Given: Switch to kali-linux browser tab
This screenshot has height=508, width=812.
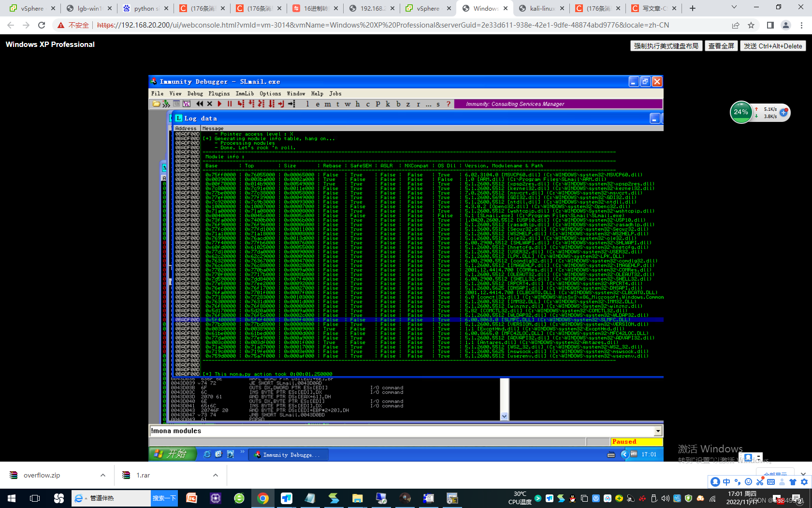Looking at the screenshot, I should tap(542, 8).
